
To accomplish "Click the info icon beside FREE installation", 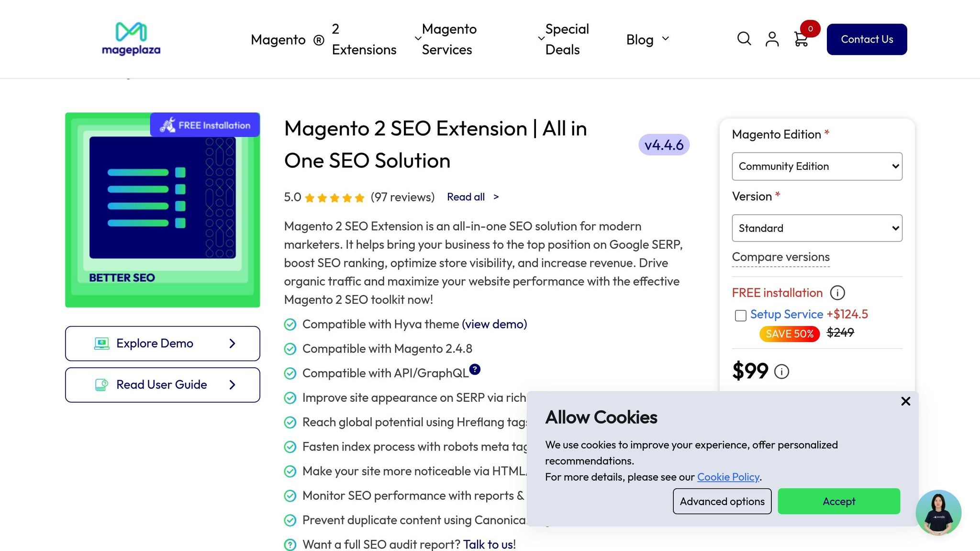I will [837, 293].
